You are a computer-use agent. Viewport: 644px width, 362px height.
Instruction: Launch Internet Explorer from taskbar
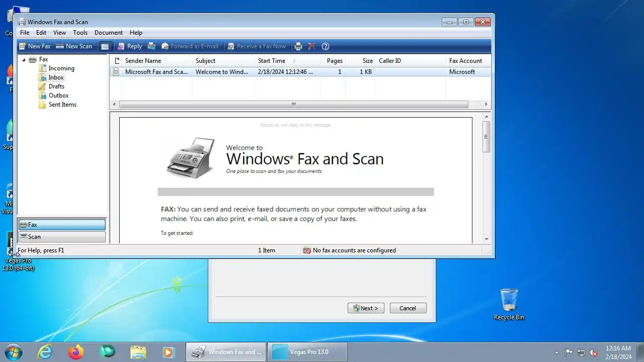coord(45,352)
